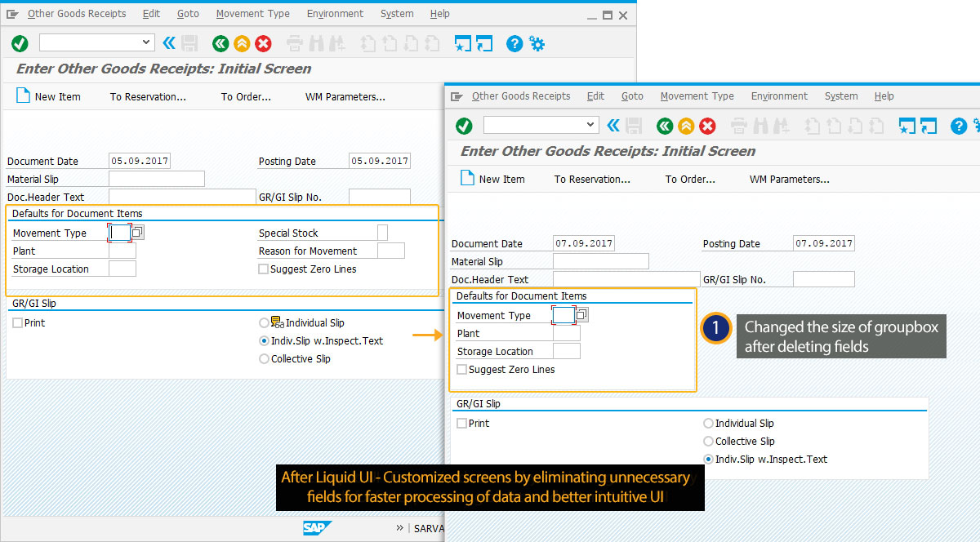Open System menu in front window

pos(841,96)
